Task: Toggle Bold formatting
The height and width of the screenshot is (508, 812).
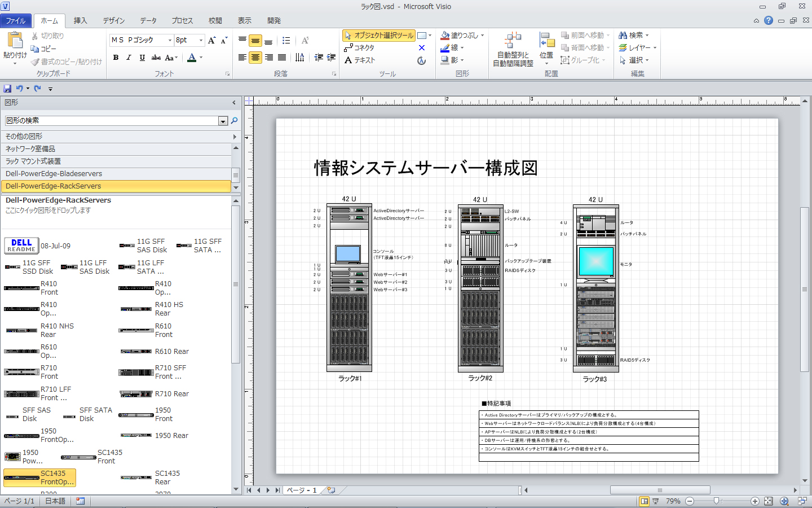Action: pos(116,58)
